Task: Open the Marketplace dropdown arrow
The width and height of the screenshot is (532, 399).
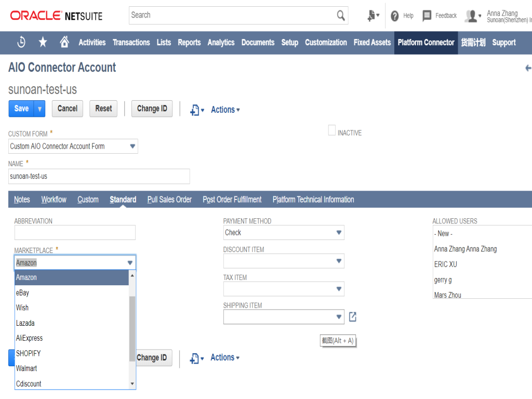Action: coord(130,262)
